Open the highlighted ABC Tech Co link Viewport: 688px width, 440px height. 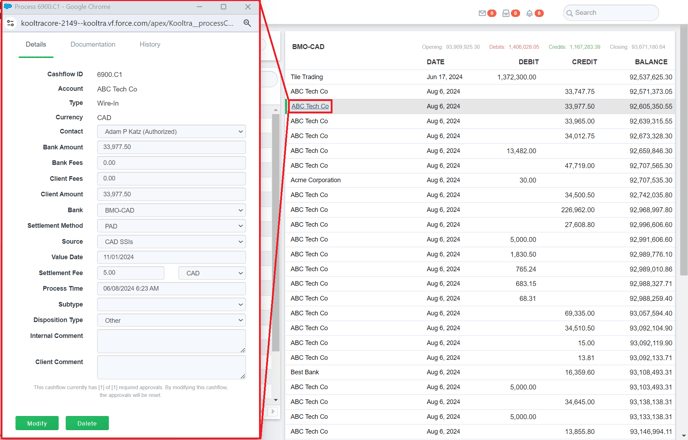[x=310, y=106]
